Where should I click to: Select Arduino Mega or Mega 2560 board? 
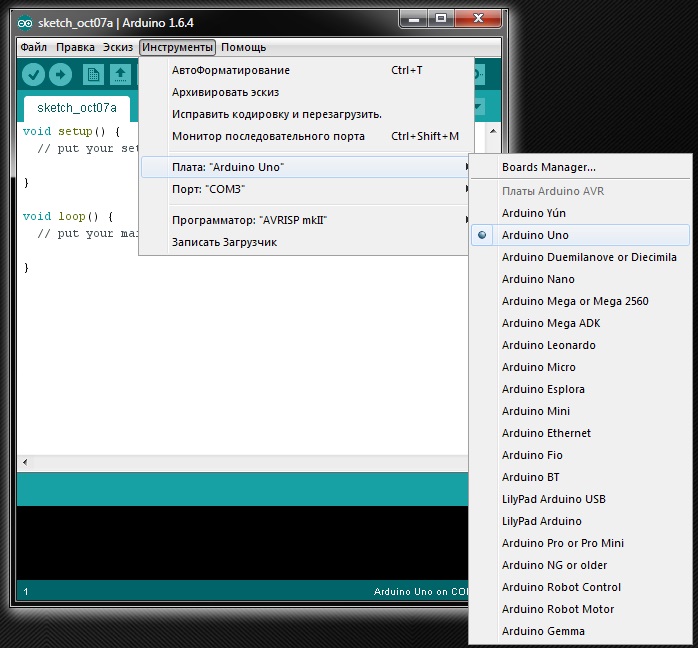[x=580, y=301]
